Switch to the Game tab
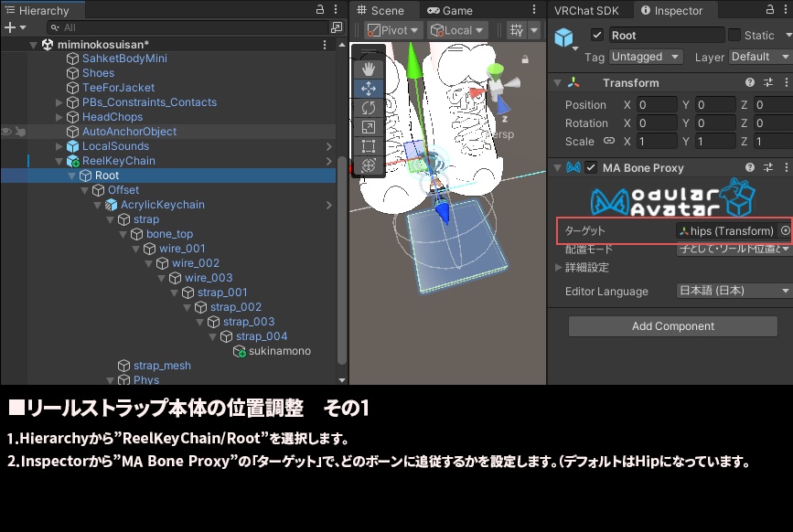Screen dimensions: 793x532 click(x=452, y=11)
